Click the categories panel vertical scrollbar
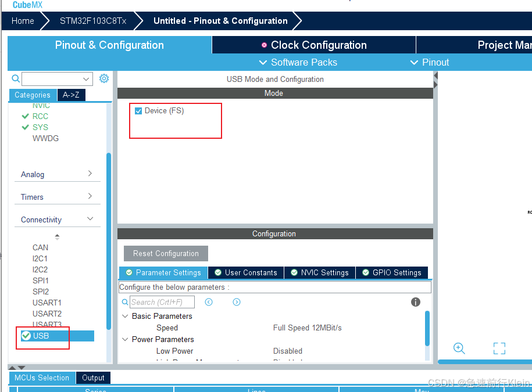This screenshot has height=392, width=532. click(x=109, y=241)
